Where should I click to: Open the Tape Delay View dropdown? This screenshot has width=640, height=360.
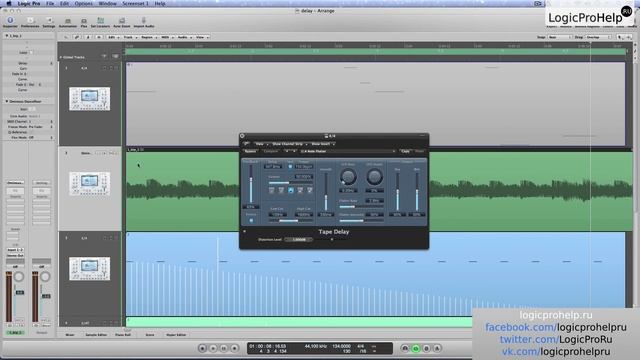point(261,144)
